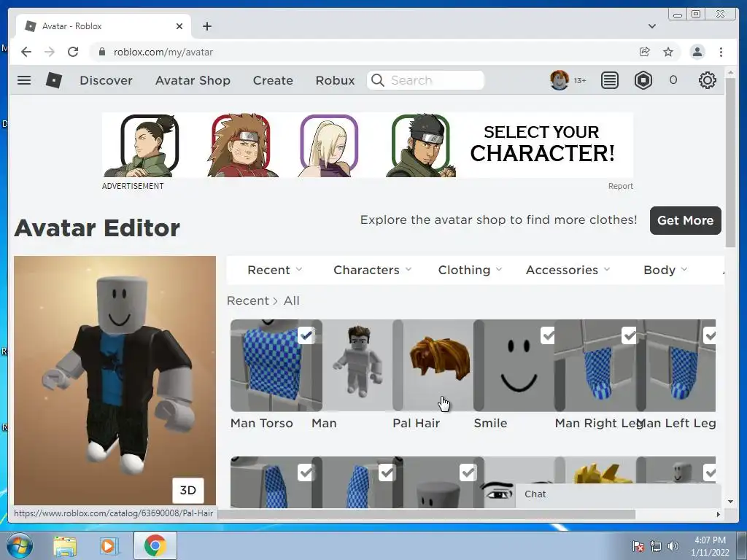Open Avatar Shop in navigation
747x560 pixels.
[193, 80]
